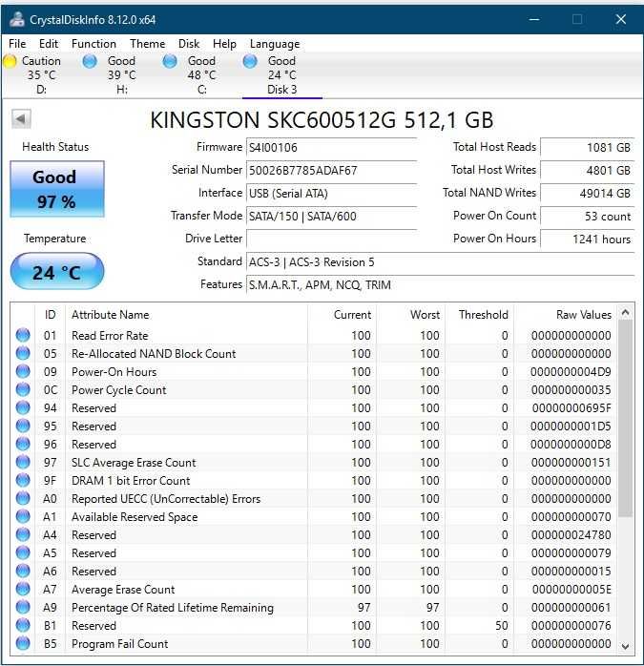Click the ID column header

tap(51, 315)
